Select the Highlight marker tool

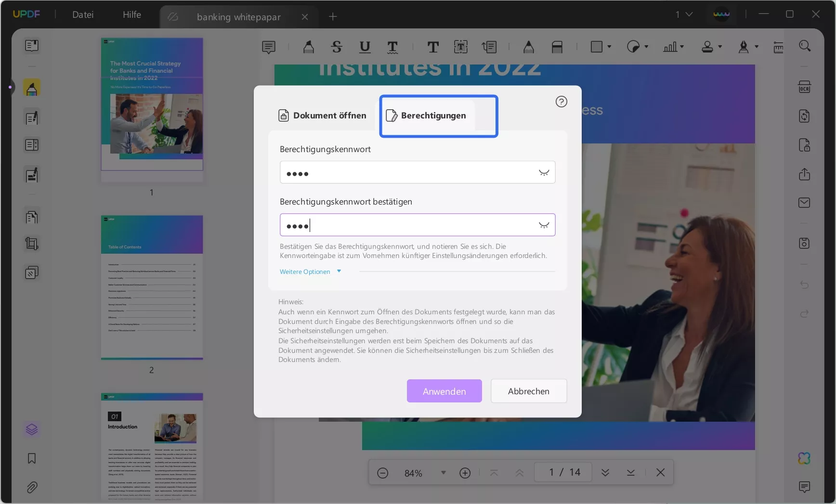pyautogui.click(x=309, y=47)
